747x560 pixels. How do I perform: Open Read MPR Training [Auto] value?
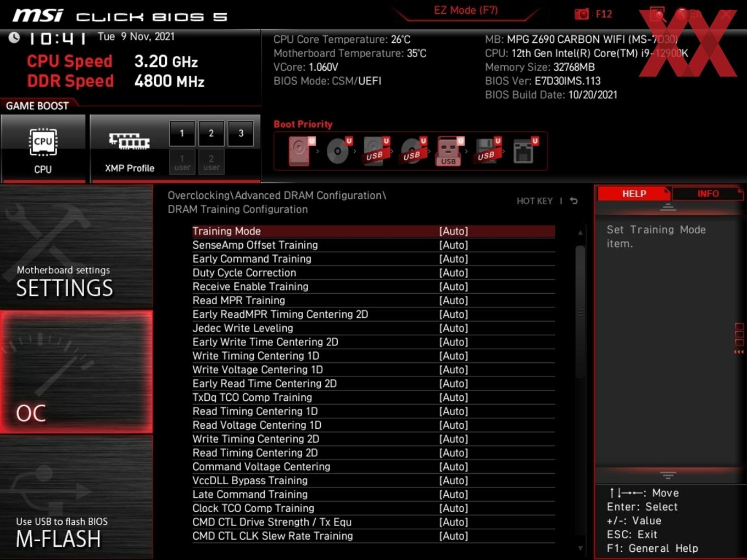[453, 300]
